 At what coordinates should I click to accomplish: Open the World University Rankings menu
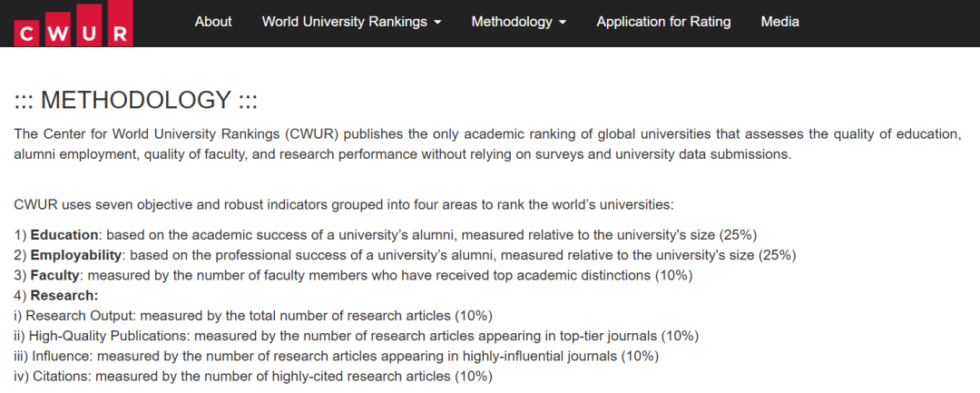[352, 22]
